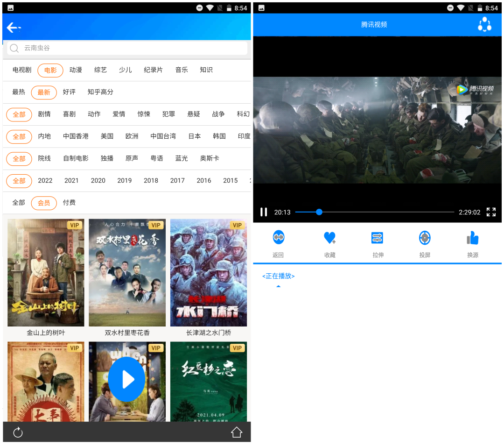Select the 纪录片 category
Image resolution: width=504 pixels, height=447 pixels.
pos(154,70)
